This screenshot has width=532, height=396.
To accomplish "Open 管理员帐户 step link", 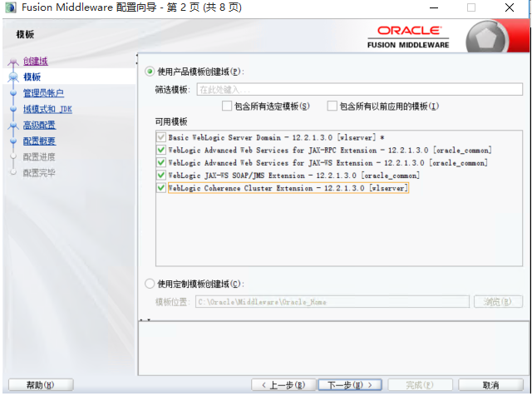I will pos(43,93).
